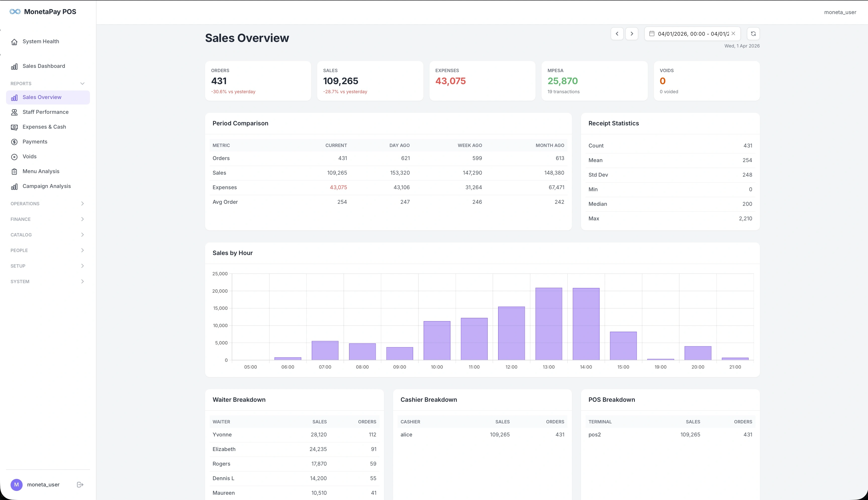Click waiter Rogers row
The image size is (868, 500).
(294, 464)
